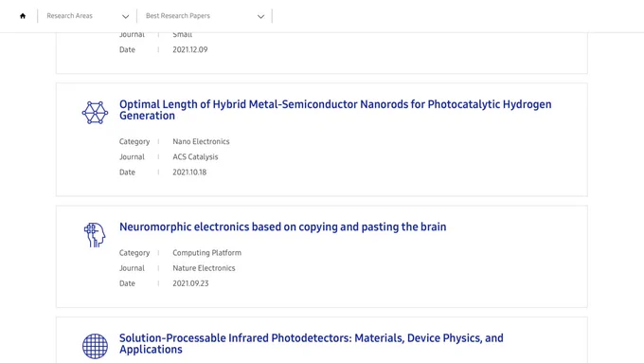Click the grid globe photodetector icon
Screen dimensions: 644x363
coord(95,346)
